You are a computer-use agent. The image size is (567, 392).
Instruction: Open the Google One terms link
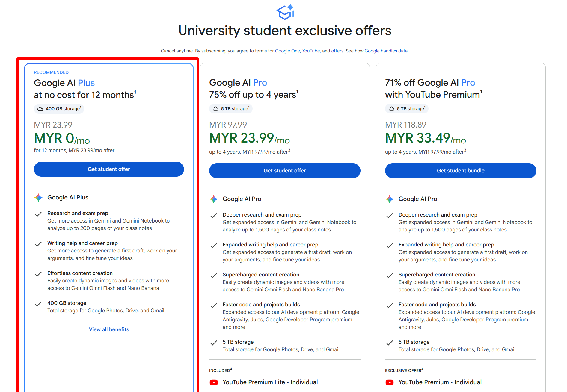coord(287,51)
